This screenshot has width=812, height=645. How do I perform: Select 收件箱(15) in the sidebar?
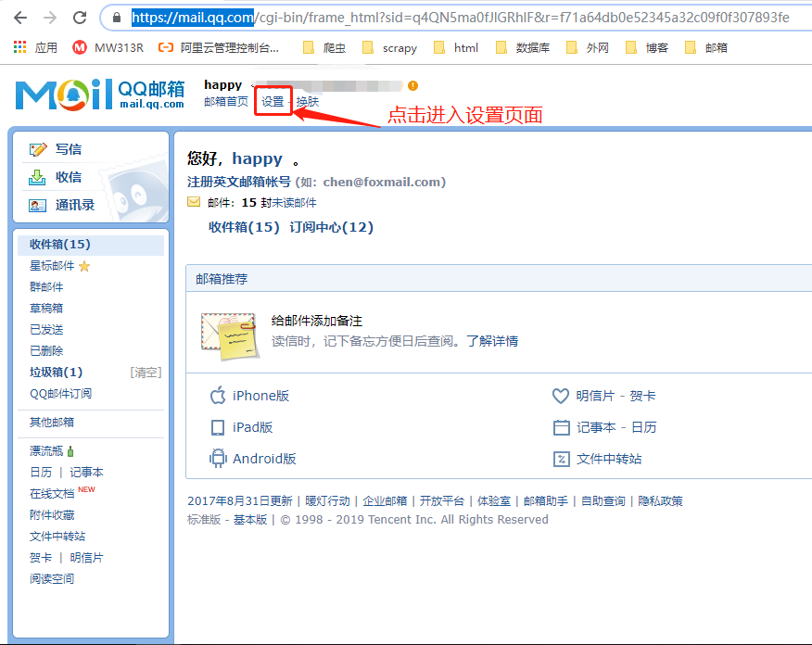tap(91, 245)
